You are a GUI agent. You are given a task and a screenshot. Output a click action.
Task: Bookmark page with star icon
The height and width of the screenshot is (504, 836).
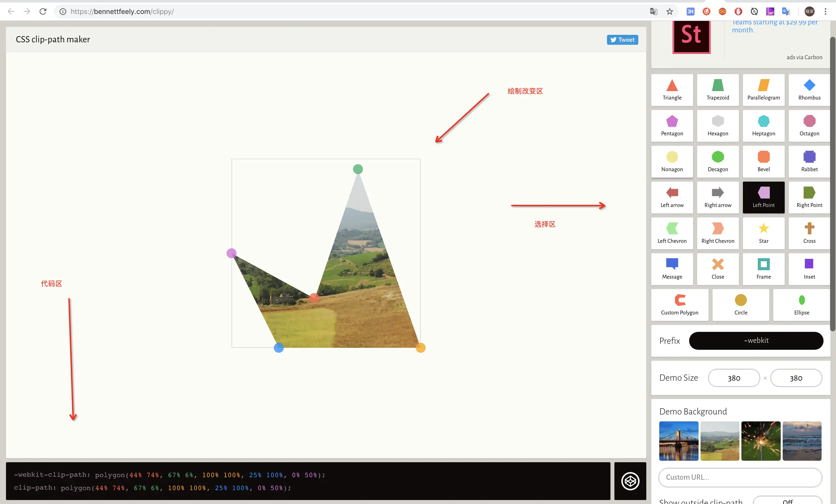click(x=669, y=12)
